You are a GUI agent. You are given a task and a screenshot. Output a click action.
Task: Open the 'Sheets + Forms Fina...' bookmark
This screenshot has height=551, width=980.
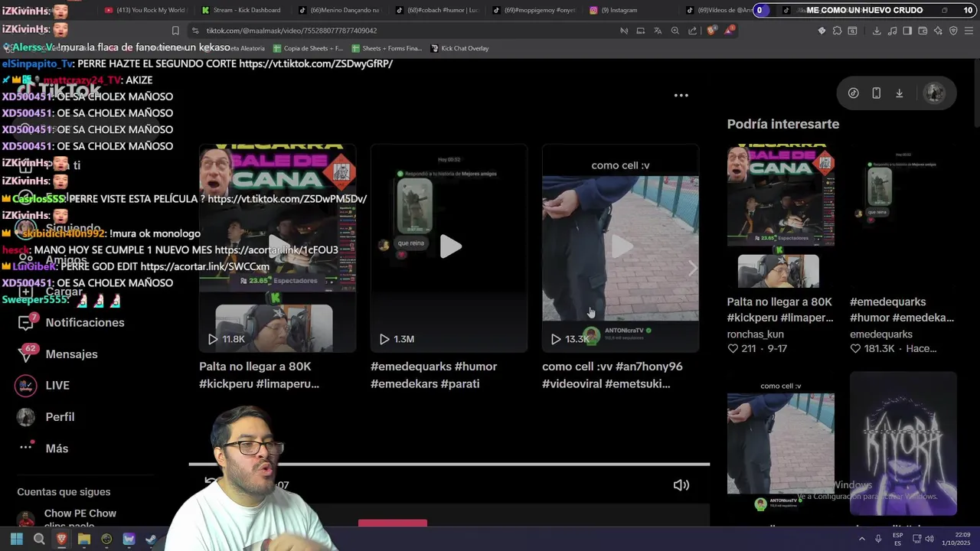pyautogui.click(x=386, y=48)
